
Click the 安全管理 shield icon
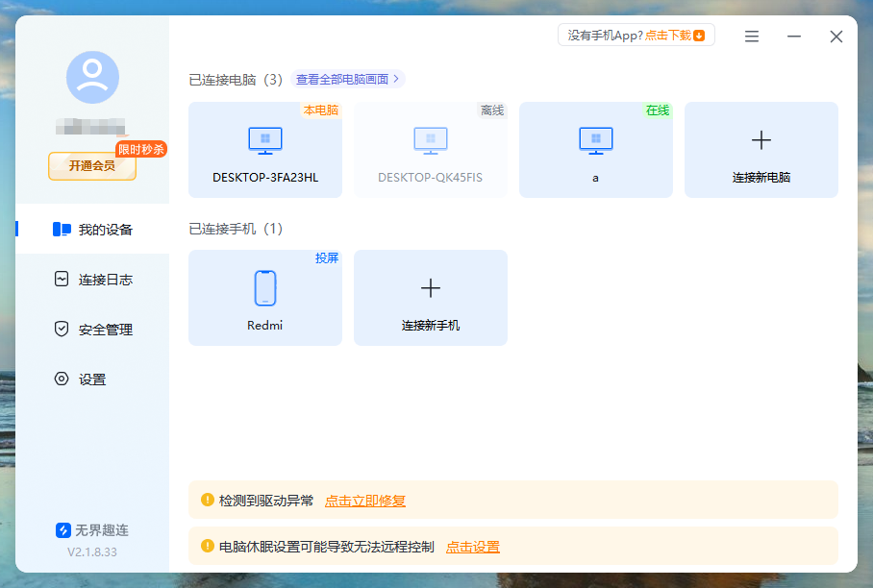(60, 329)
